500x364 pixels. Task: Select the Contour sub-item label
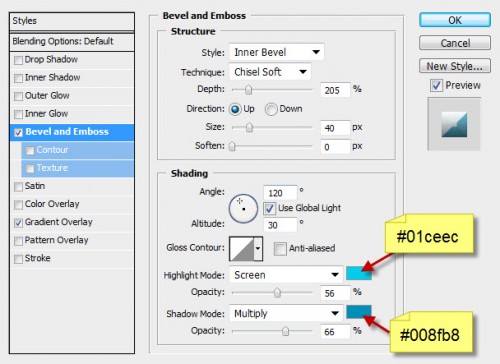click(53, 150)
